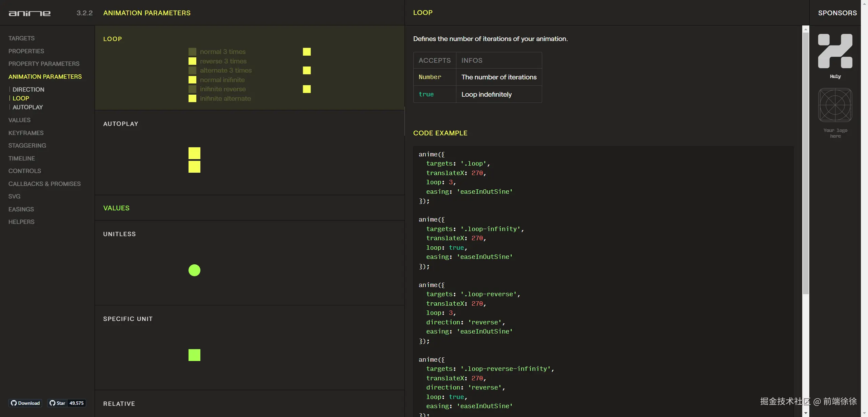
Task: Click the 'Your logo here' sponsor placeholder
Action: pos(835,105)
